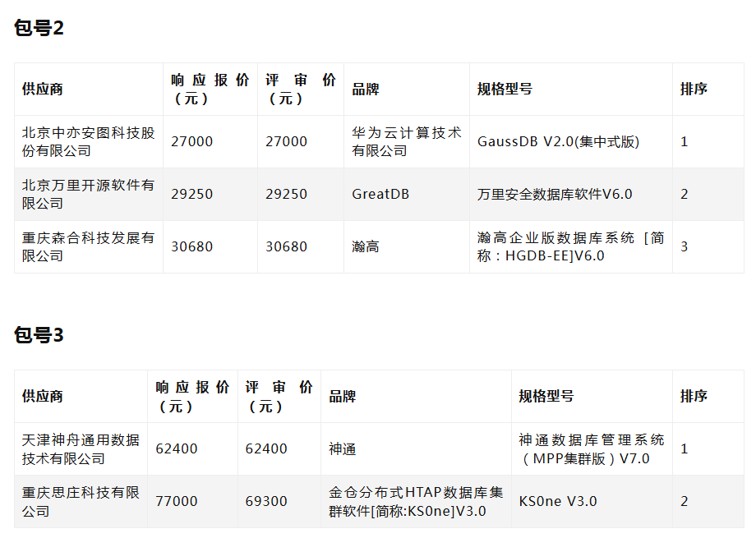
Task: Select '品牌' header in 包号3 table
Action: [343, 396]
